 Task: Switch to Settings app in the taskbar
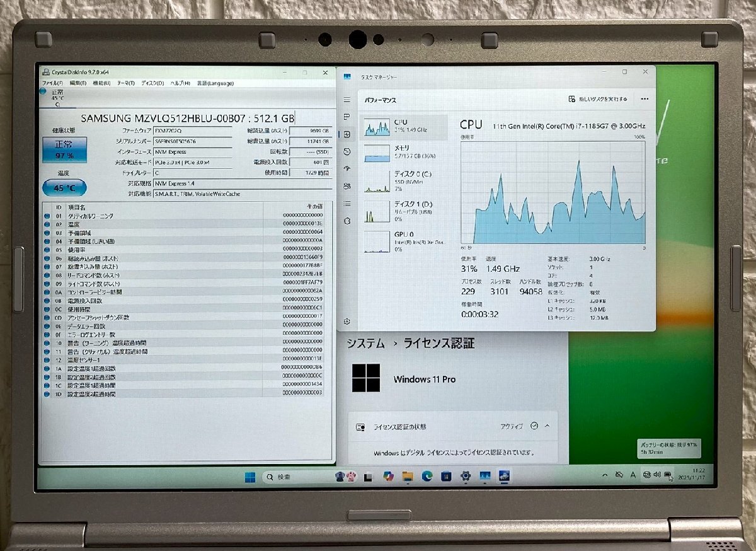(x=466, y=477)
